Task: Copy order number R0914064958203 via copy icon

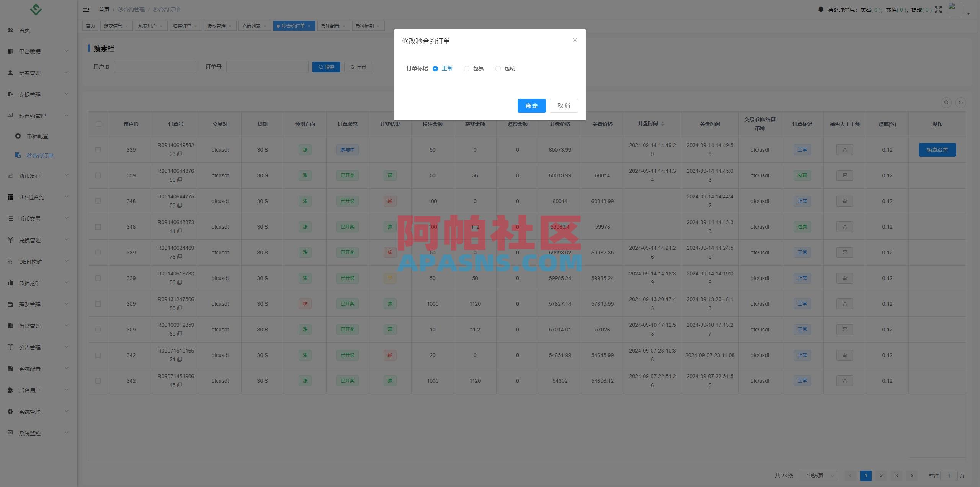Action: (x=180, y=154)
